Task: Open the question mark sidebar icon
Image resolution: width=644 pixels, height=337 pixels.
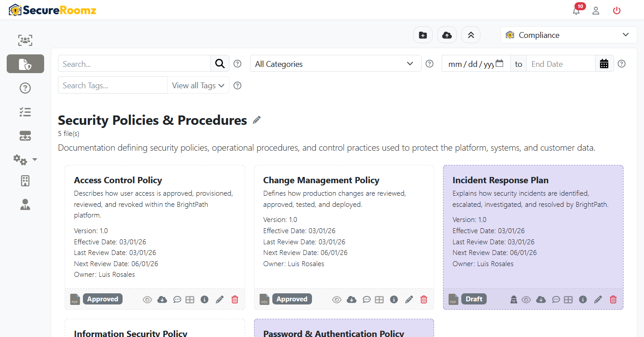Action: tap(25, 88)
